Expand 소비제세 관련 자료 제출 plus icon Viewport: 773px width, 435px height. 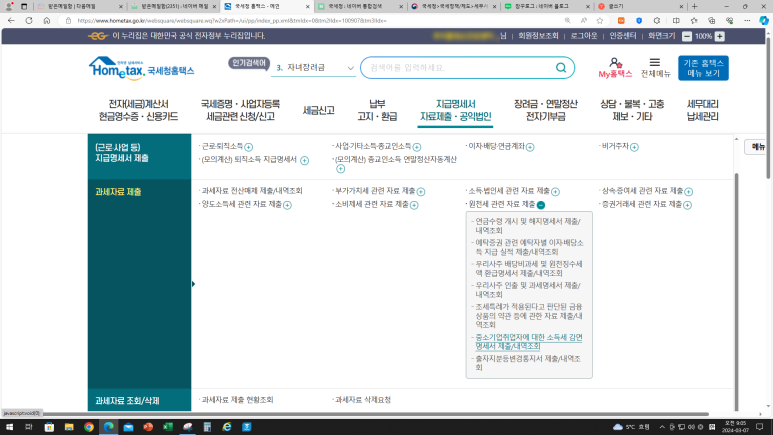click(x=414, y=205)
